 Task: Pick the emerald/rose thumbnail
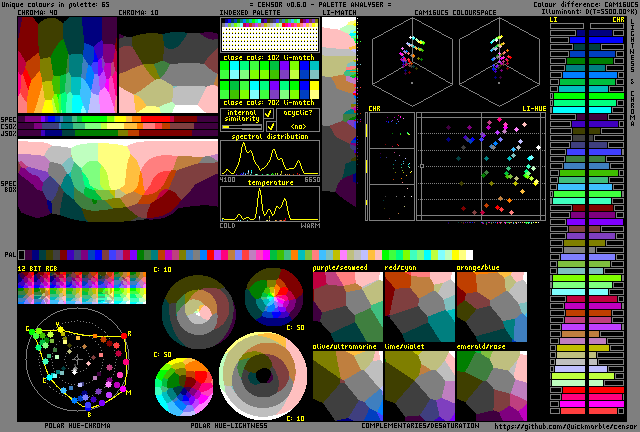(x=491, y=385)
